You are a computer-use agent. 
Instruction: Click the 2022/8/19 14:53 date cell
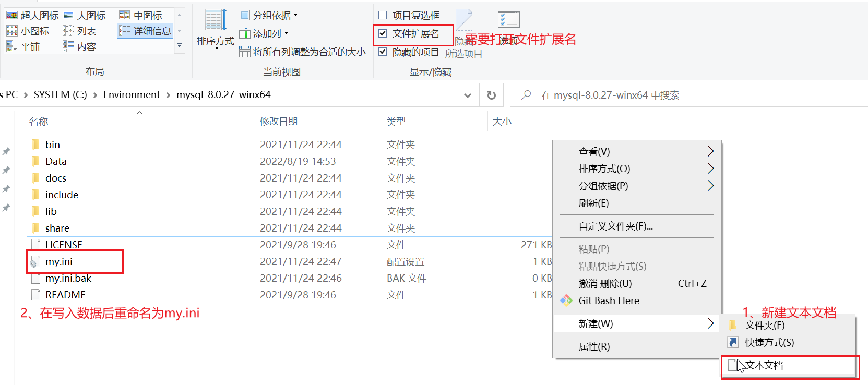click(x=298, y=161)
